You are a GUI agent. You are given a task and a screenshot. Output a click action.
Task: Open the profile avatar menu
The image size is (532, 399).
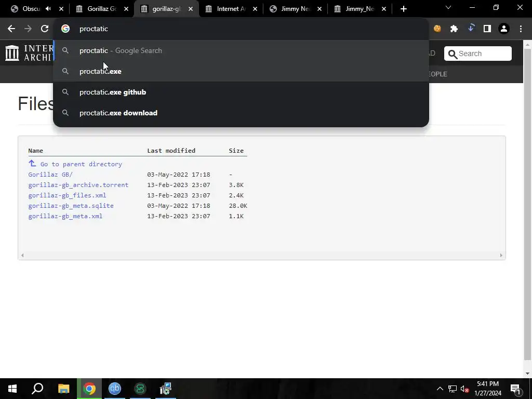click(504, 29)
